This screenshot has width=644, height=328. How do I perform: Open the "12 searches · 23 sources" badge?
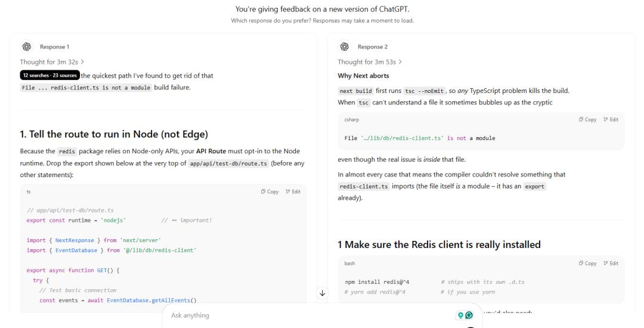[x=49, y=75]
